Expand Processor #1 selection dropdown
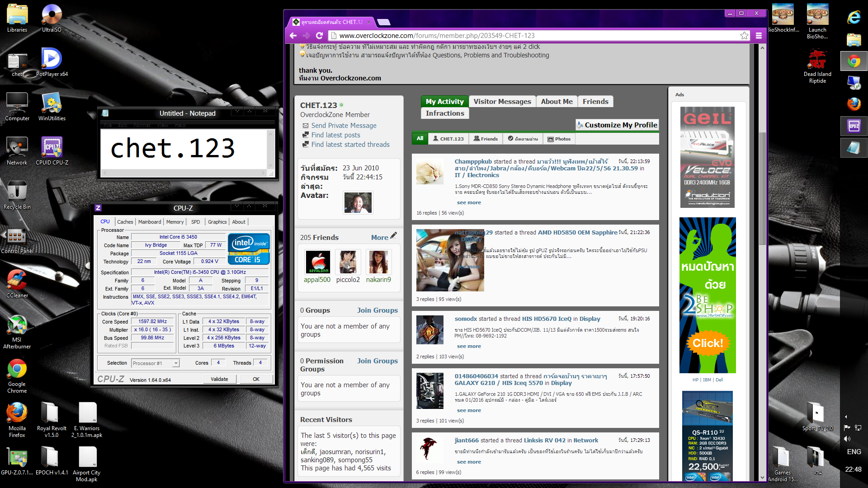This screenshot has width=868, height=488. point(176,363)
